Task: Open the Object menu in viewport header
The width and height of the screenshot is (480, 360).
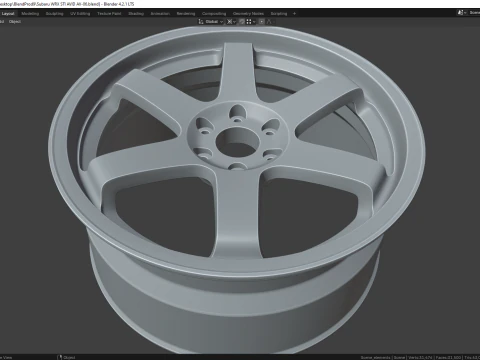Action: tap(15, 22)
